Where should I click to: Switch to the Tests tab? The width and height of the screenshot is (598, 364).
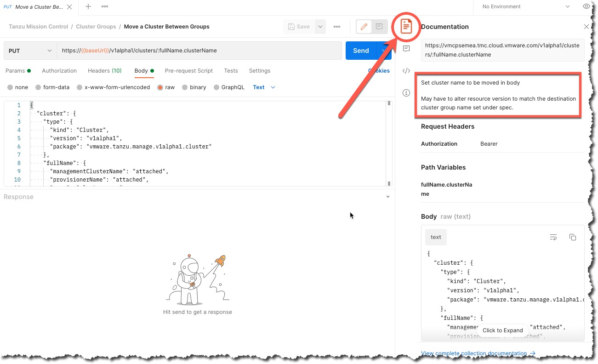click(231, 71)
